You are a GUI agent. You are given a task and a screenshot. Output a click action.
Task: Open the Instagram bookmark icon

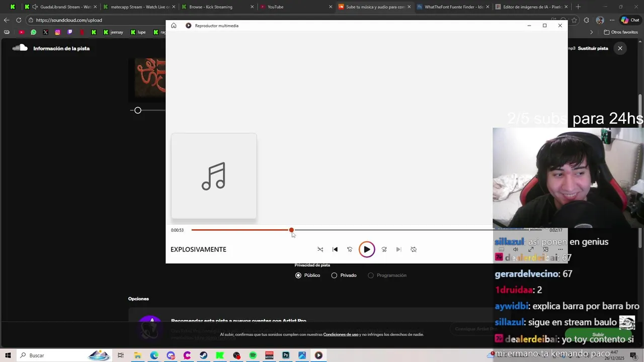coord(57,32)
